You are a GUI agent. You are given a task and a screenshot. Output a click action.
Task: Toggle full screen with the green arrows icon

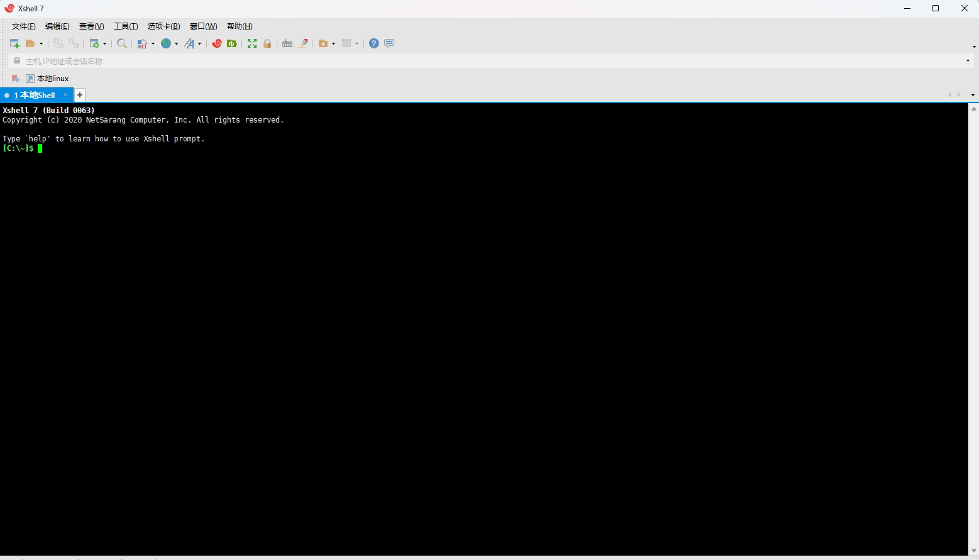click(x=252, y=43)
